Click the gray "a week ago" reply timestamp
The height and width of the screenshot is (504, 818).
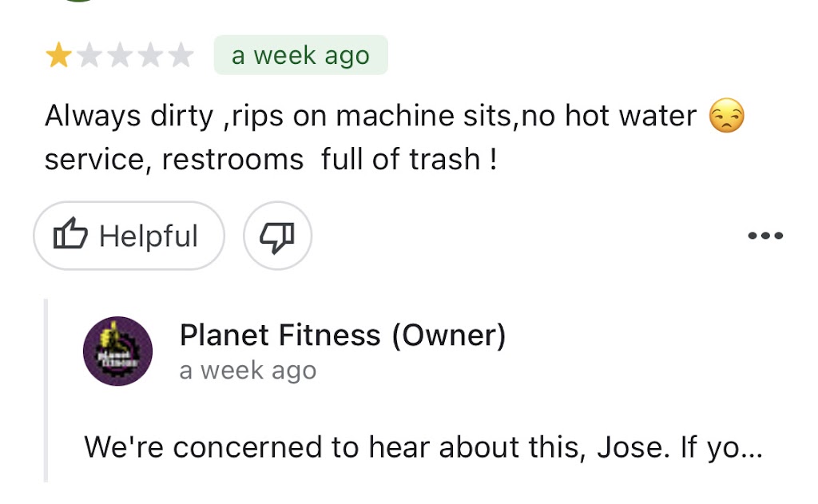[248, 371]
